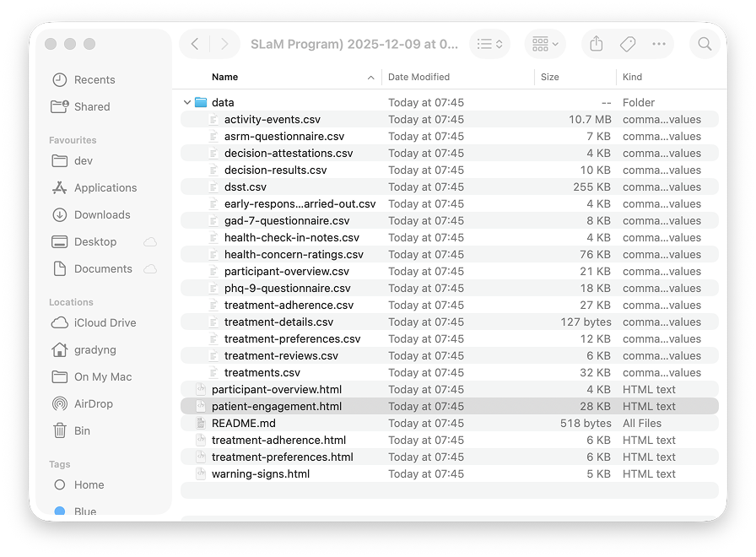The height and width of the screenshot is (557, 756).
Task: Open the view options chevron dropdown
Action: (499, 44)
